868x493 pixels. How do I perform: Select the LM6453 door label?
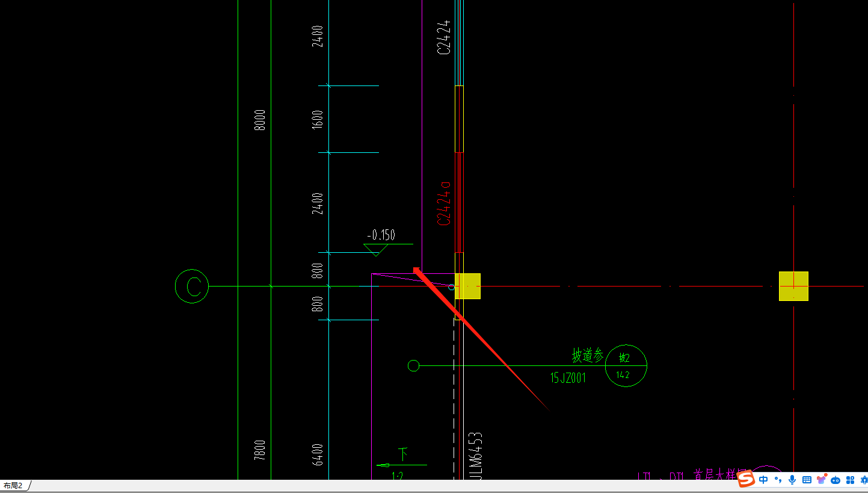(x=476, y=454)
